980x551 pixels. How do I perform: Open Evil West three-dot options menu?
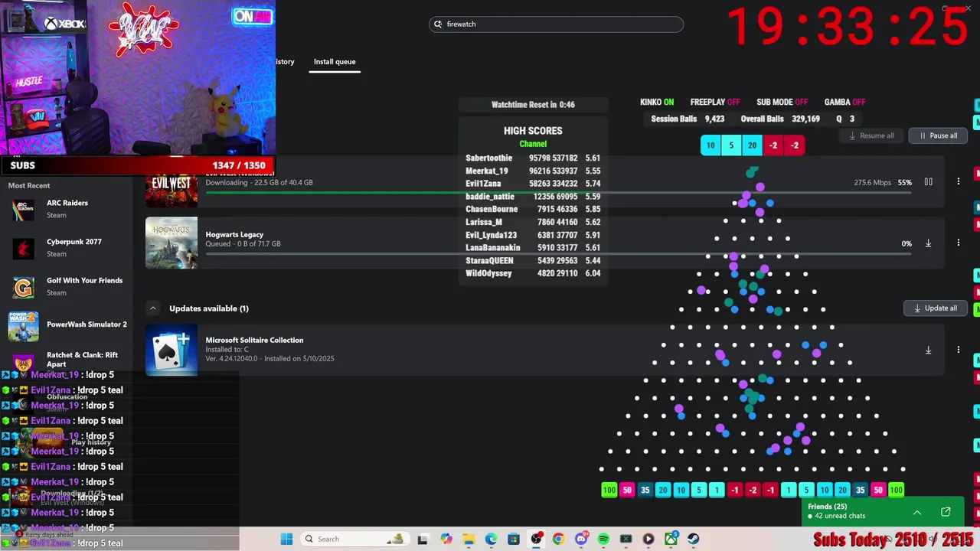pos(958,182)
